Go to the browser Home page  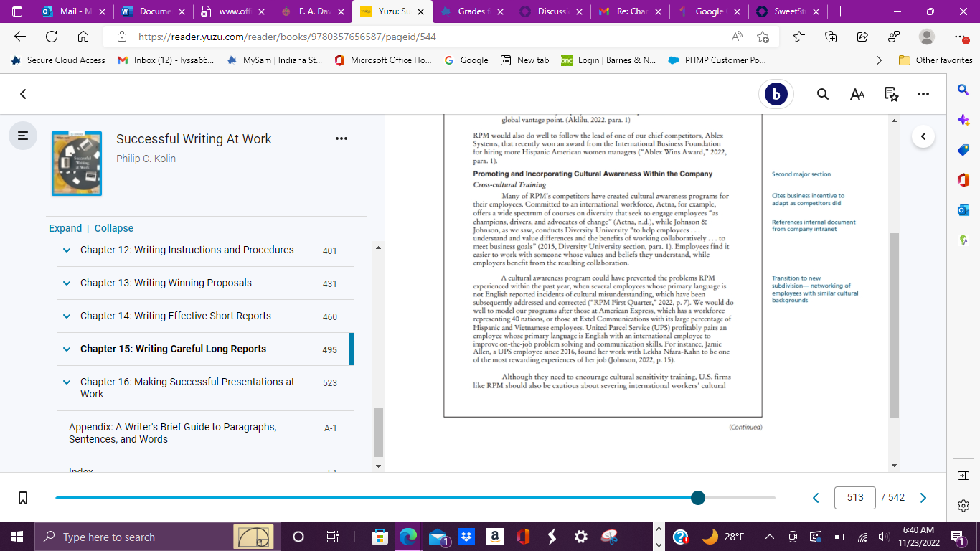click(x=83, y=37)
